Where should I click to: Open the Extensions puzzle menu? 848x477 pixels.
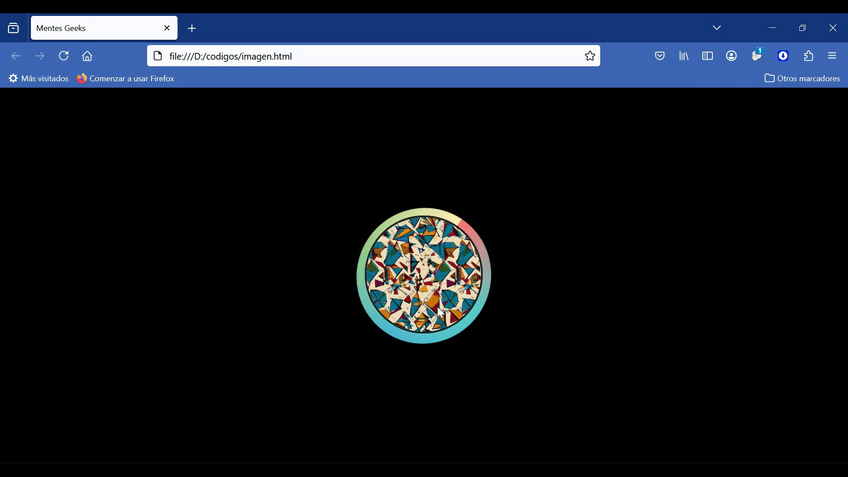click(x=808, y=56)
